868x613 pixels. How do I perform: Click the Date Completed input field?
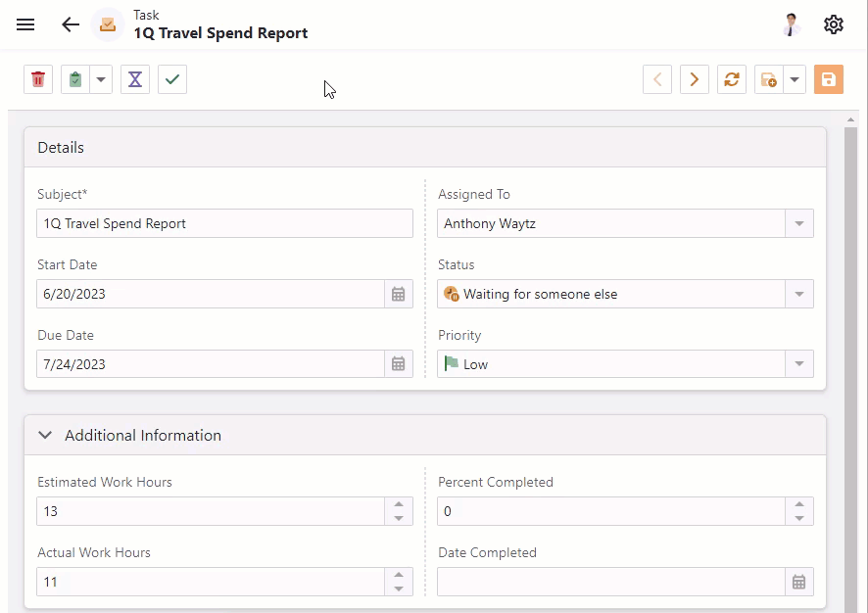[x=611, y=582]
